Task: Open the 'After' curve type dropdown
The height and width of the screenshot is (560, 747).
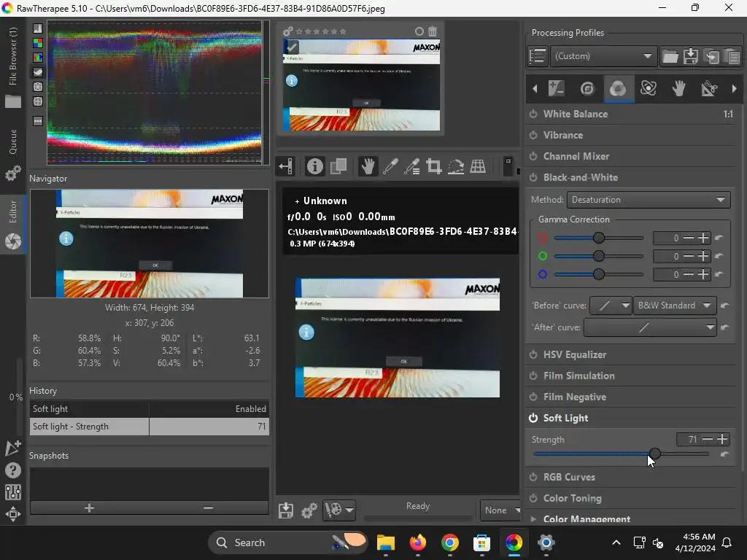Action: point(650,327)
